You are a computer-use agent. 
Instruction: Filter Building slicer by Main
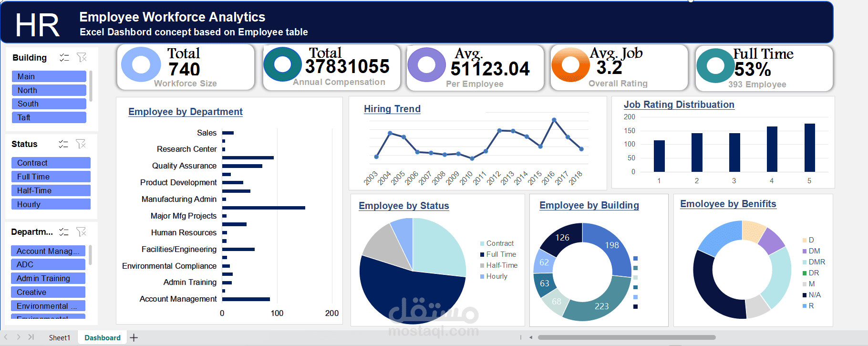coord(49,76)
